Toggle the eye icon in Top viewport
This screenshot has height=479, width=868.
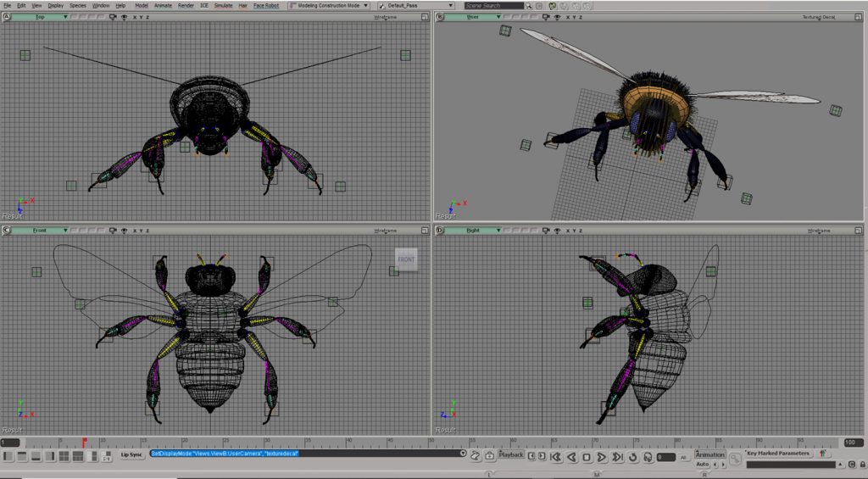coord(125,17)
